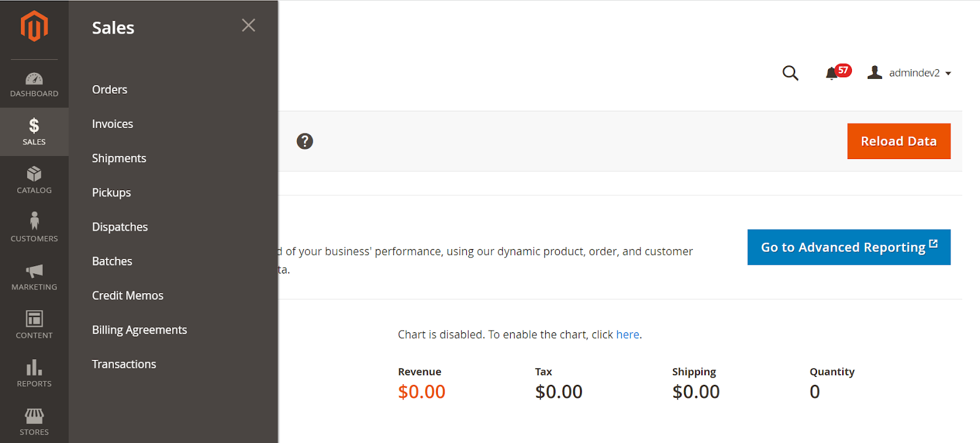Close the Sales submenu panel
980x443 pixels.
pyautogui.click(x=248, y=25)
